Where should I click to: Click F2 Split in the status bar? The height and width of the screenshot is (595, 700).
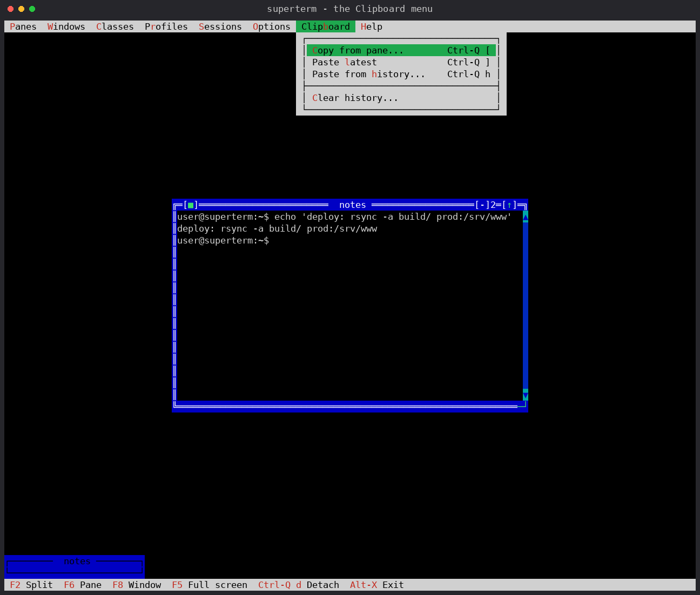pyautogui.click(x=31, y=585)
